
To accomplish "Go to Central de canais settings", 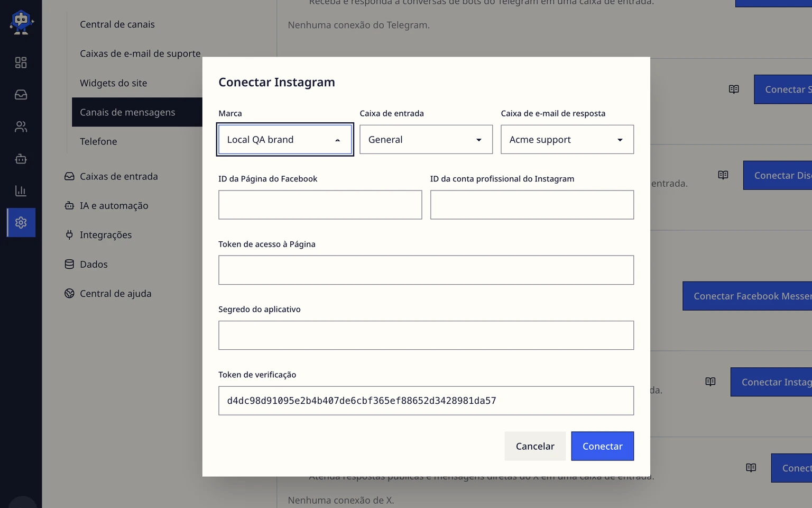I will click(117, 24).
